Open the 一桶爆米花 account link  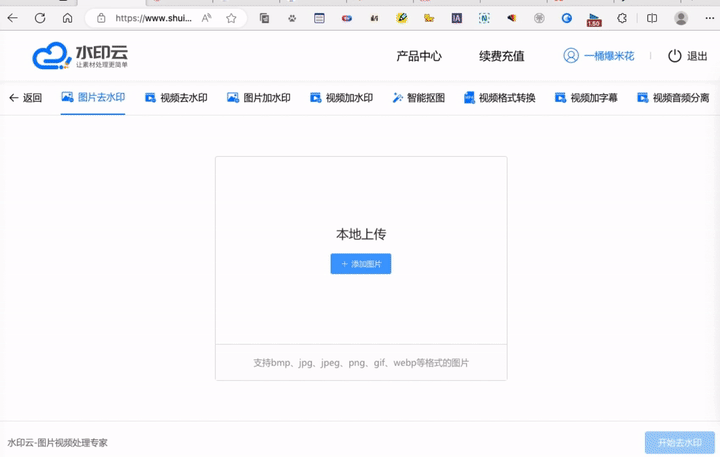(x=609, y=56)
